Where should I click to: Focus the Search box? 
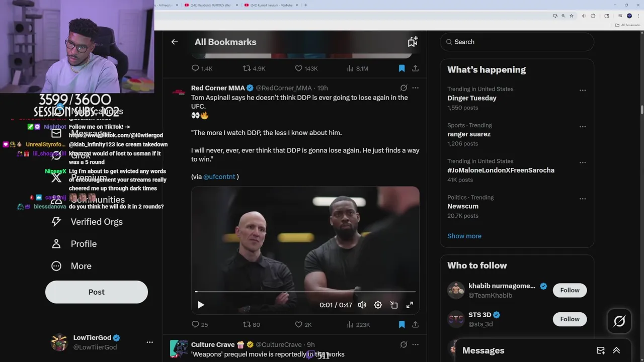(517, 42)
